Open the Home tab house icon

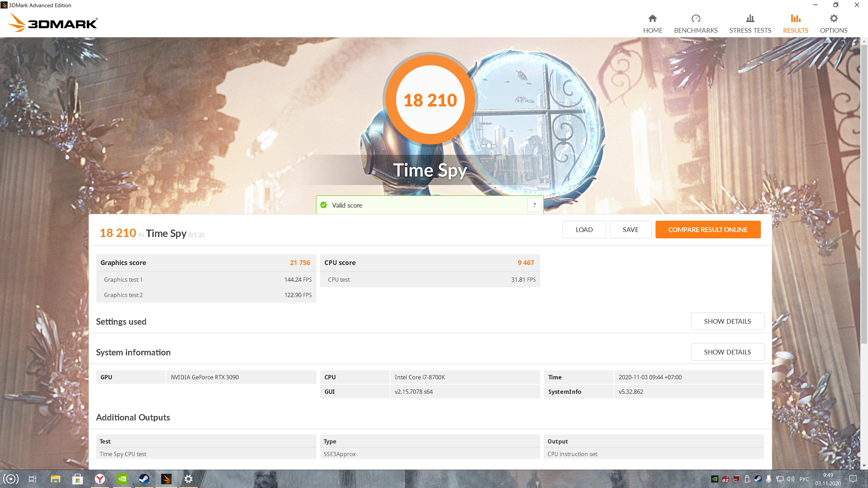652,18
